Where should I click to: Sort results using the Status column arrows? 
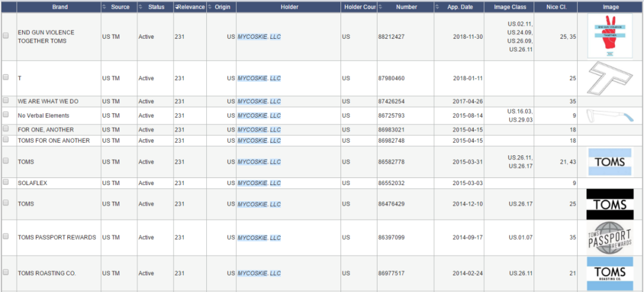click(x=141, y=7)
